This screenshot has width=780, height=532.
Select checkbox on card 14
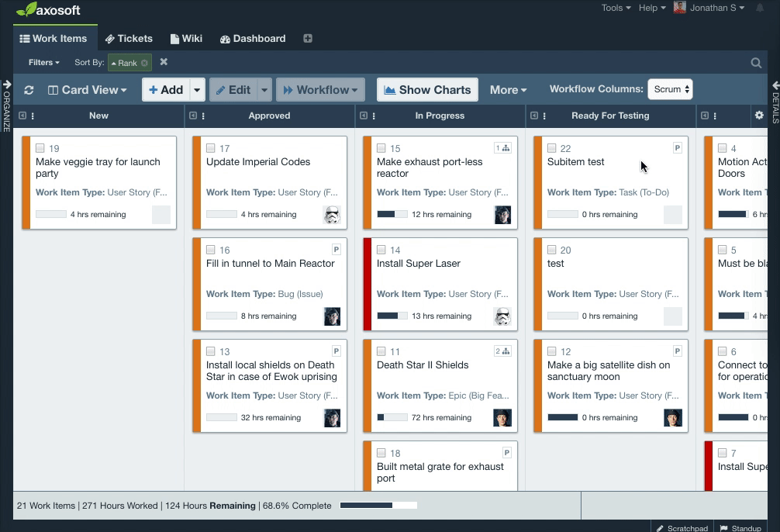click(x=381, y=250)
